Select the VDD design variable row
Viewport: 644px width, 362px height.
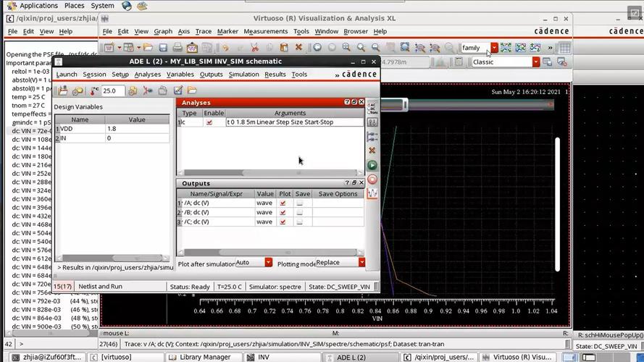(x=112, y=129)
